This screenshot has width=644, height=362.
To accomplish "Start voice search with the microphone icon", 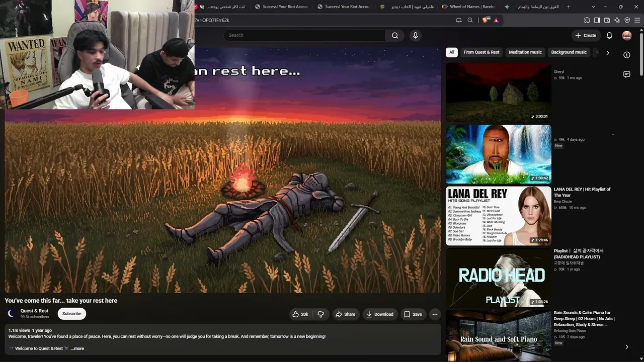I will pos(415,35).
